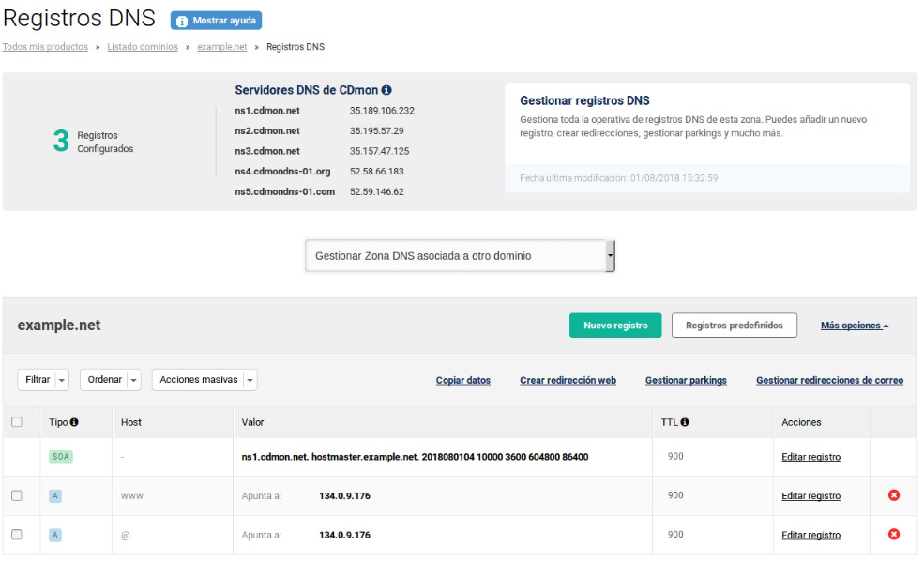Click the info icon beside Servidores DNS de CDmon
Viewport: 924px width, 561px height.
[386, 91]
